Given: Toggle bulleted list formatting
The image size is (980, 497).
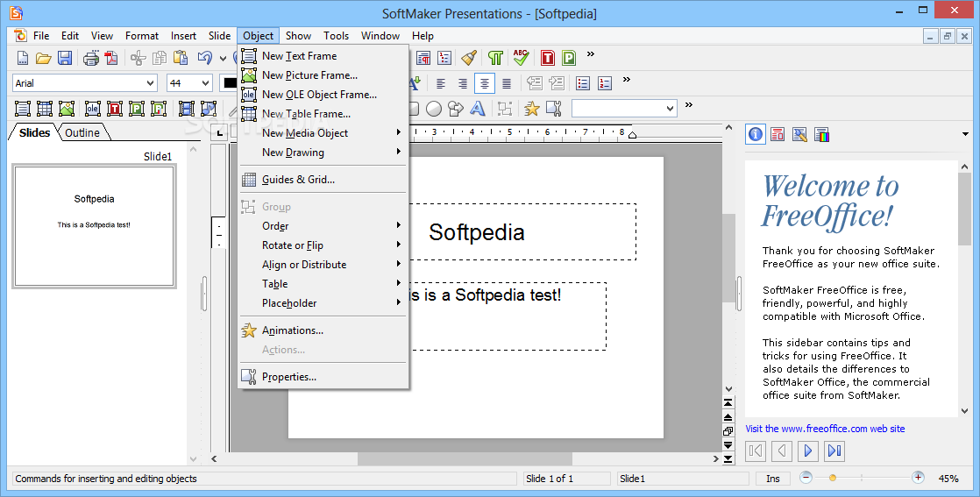Looking at the screenshot, I should point(583,83).
